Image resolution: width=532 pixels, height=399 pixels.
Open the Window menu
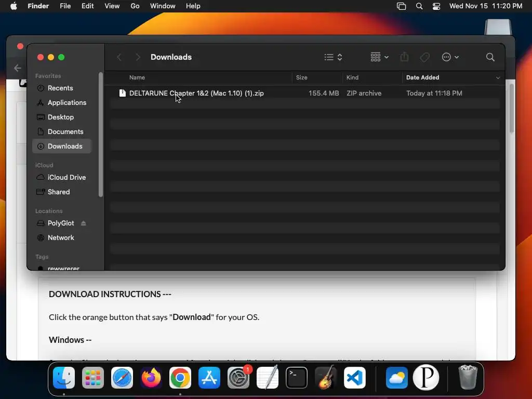(x=163, y=6)
